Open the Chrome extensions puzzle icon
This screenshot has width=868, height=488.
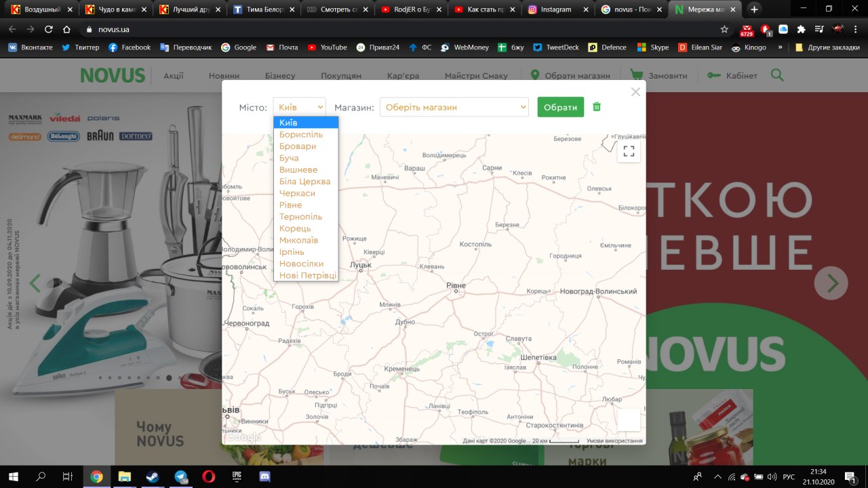802,30
